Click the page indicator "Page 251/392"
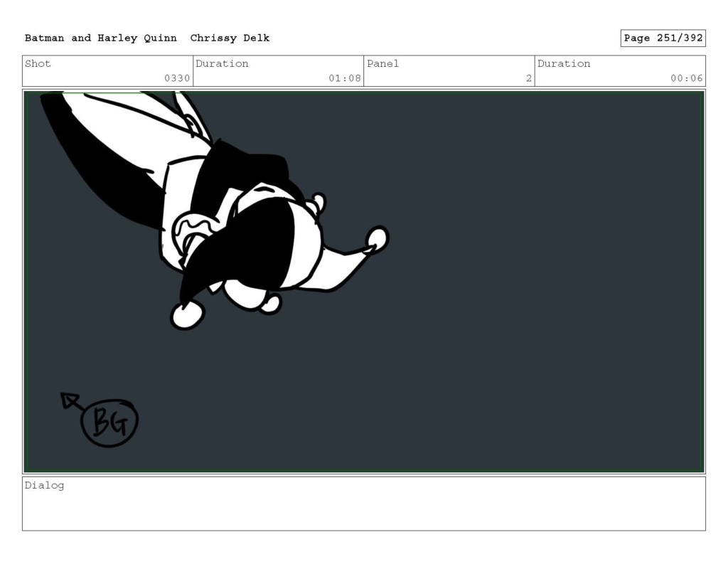The height and width of the screenshot is (564, 728). pyautogui.click(x=663, y=38)
